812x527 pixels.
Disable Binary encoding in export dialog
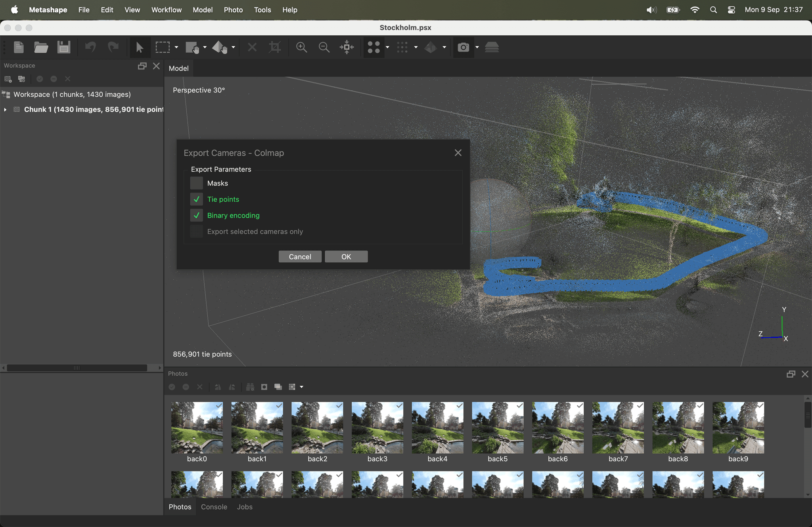click(196, 215)
